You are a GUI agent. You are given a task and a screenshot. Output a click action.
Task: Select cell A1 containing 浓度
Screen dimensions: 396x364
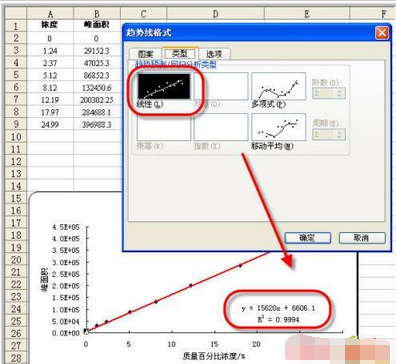click(50, 25)
